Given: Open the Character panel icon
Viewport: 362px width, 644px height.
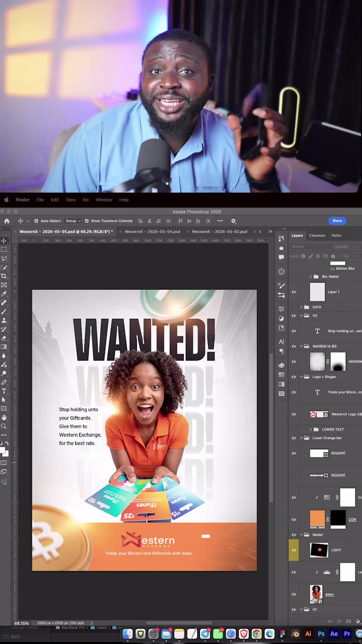Looking at the screenshot, I should pos(281,341).
